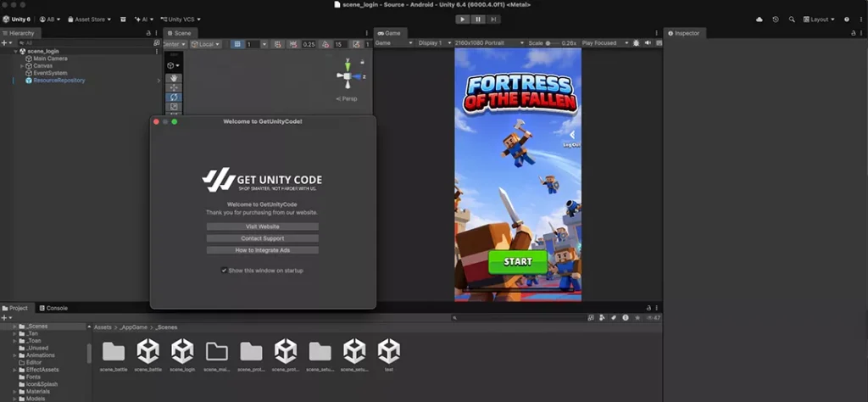The height and width of the screenshot is (402, 868).
Task: Select the Move tool in Scene toolbar
Action: (174, 87)
